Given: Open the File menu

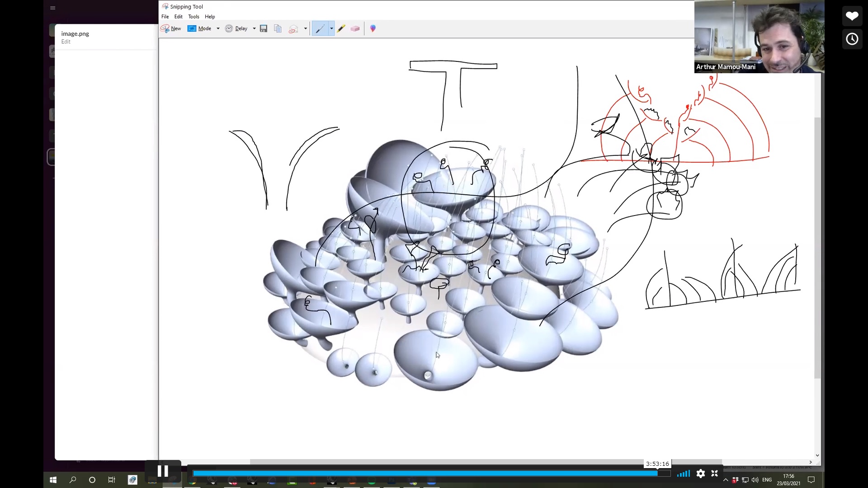Looking at the screenshot, I should pyautogui.click(x=165, y=17).
